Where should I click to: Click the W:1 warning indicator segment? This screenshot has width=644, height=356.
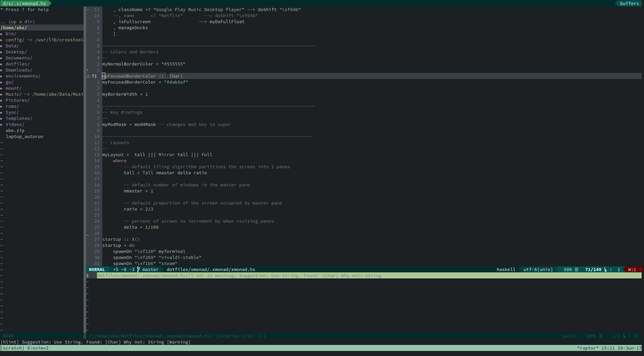click(x=632, y=270)
